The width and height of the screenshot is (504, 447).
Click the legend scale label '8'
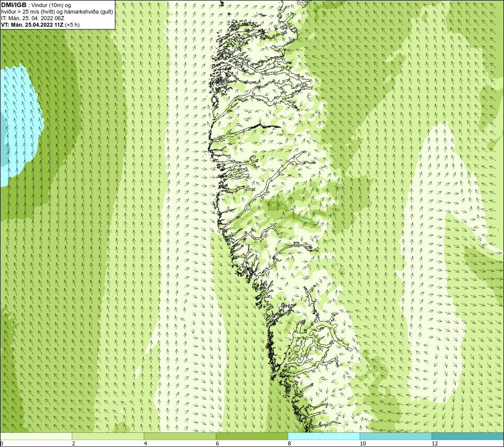(290, 444)
